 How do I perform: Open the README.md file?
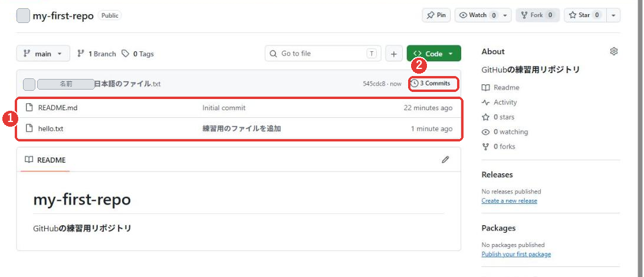click(x=58, y=108)
